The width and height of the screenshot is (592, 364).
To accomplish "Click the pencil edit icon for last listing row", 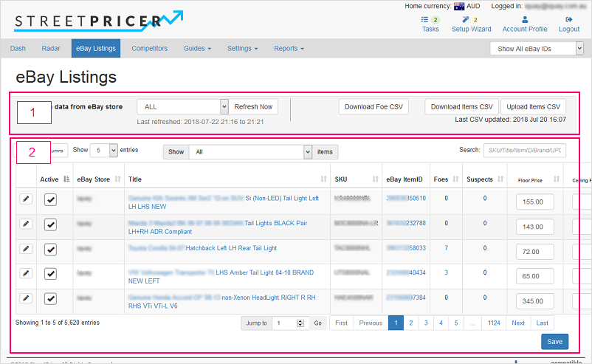I will 26,298.
